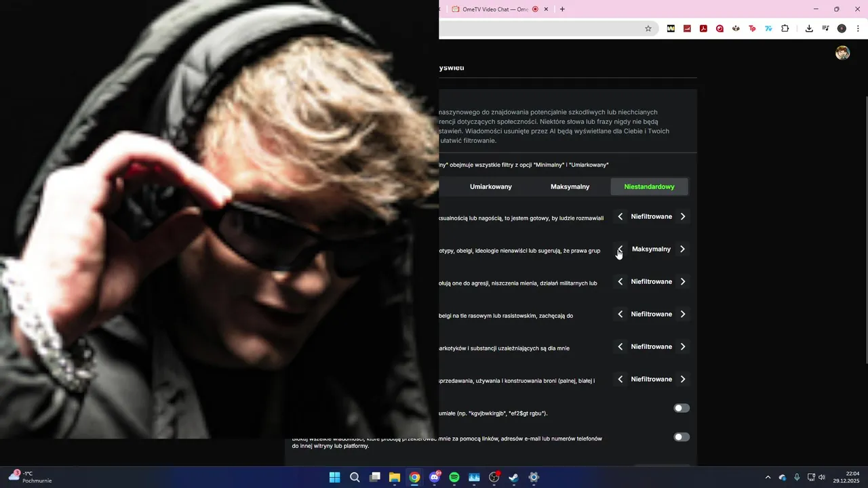Open the weather widget showing Pochmurnie

31,477
